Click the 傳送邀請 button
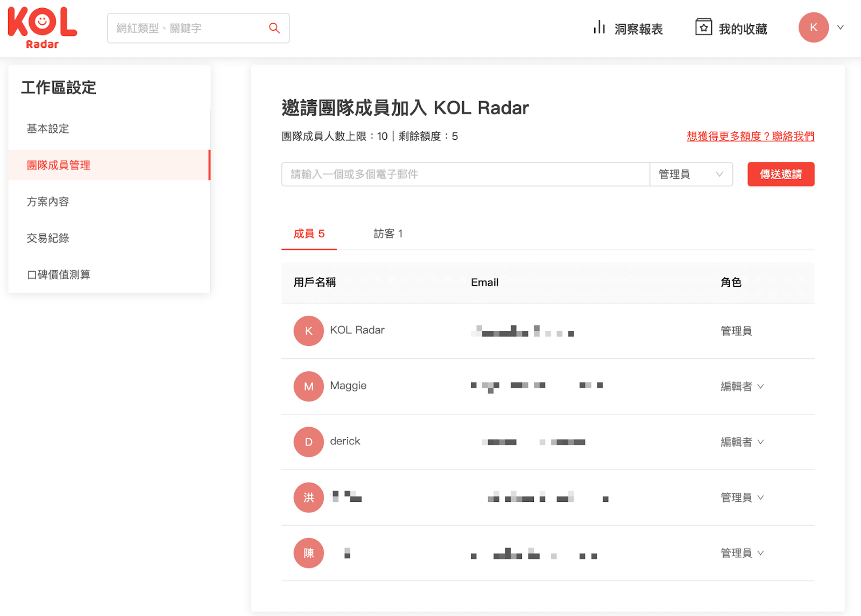This screenshot has height=616, width=861. tap(781, 174)
